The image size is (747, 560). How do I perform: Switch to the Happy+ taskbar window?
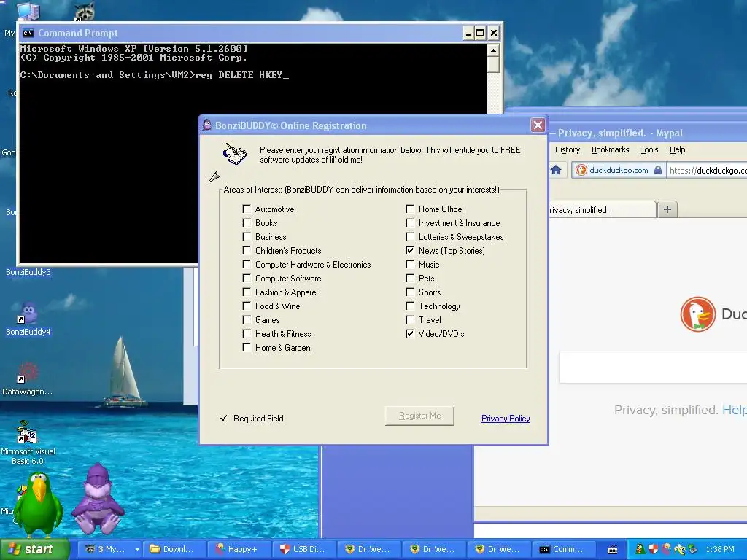tap(239, 549)
